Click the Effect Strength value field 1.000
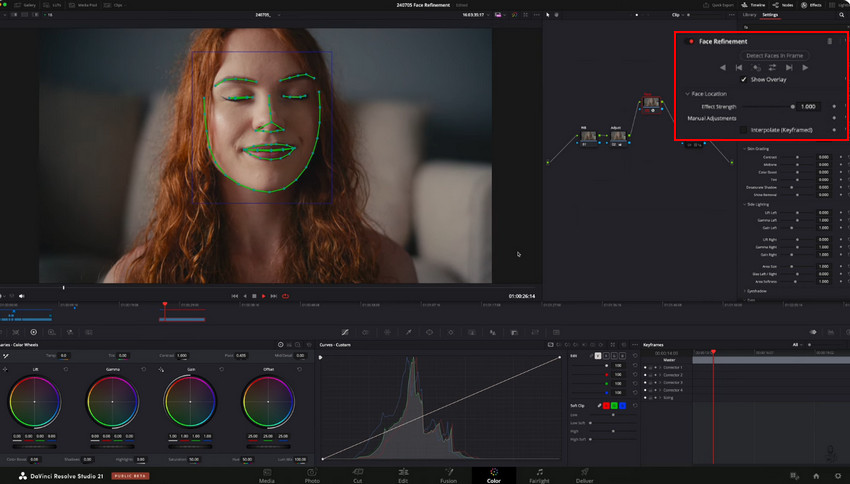The height and width of the screenshot is (484, 850). [x=808, y=107]
